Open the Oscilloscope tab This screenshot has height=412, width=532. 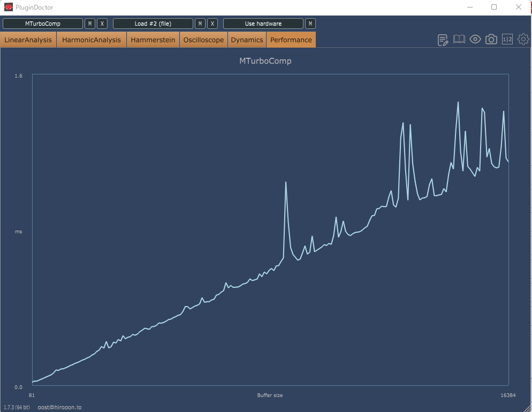coord(203,40)
